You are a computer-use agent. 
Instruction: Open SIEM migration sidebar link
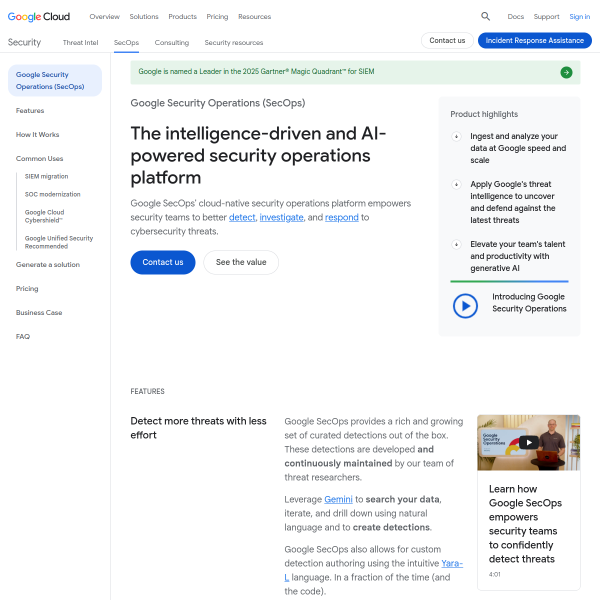coord(46,176)
